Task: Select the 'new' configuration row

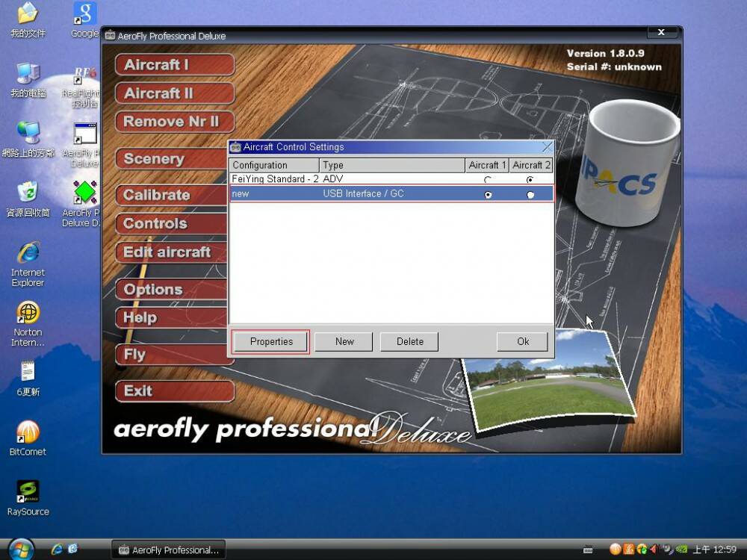Action: (391, 194)
